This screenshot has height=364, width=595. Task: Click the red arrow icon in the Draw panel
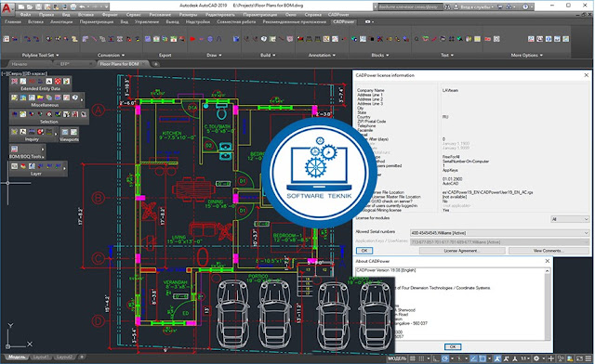192,39
